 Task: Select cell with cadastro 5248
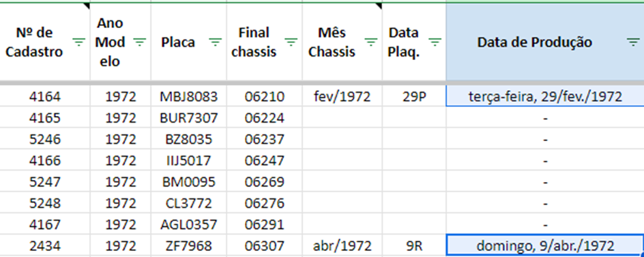click(45, 203)
